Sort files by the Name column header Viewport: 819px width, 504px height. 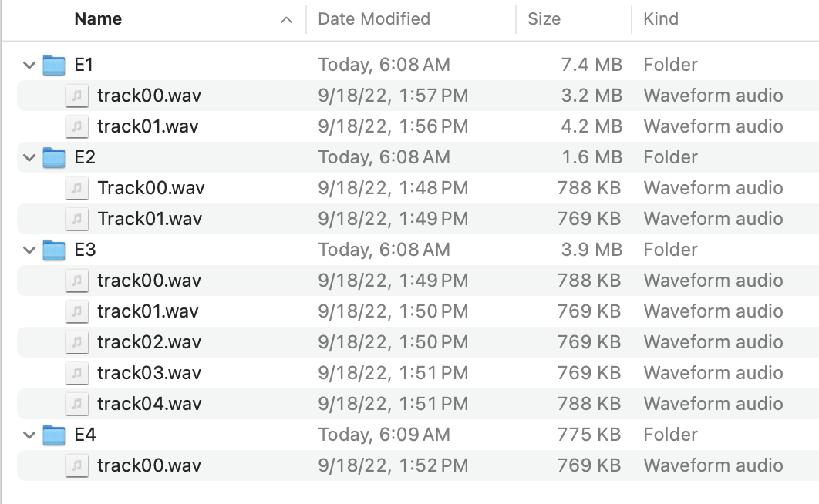coord(98,19)
